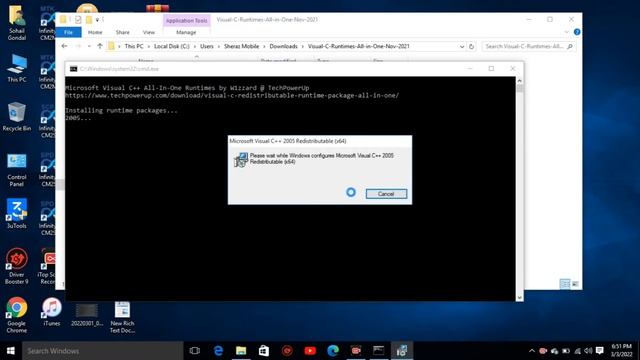Focus the Search Windows taskbar box
This screenshot has width=640, height=360.
(x=103, y=351)
